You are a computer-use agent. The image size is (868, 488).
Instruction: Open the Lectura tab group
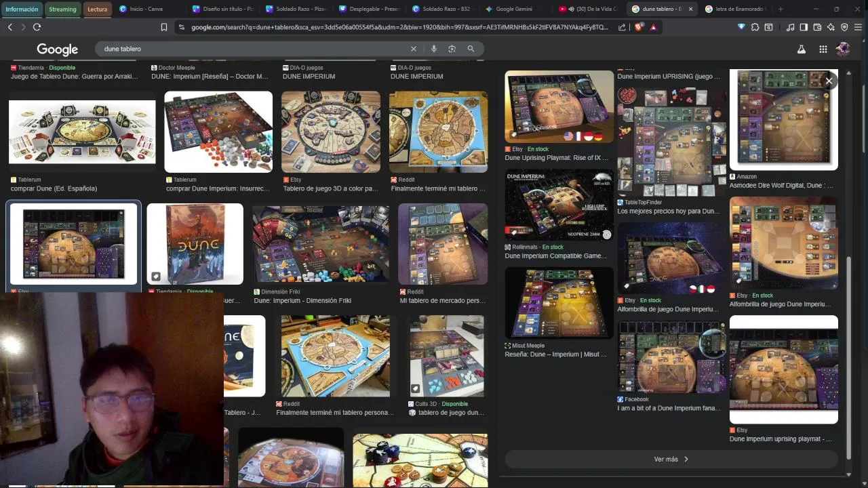point(97,9)
